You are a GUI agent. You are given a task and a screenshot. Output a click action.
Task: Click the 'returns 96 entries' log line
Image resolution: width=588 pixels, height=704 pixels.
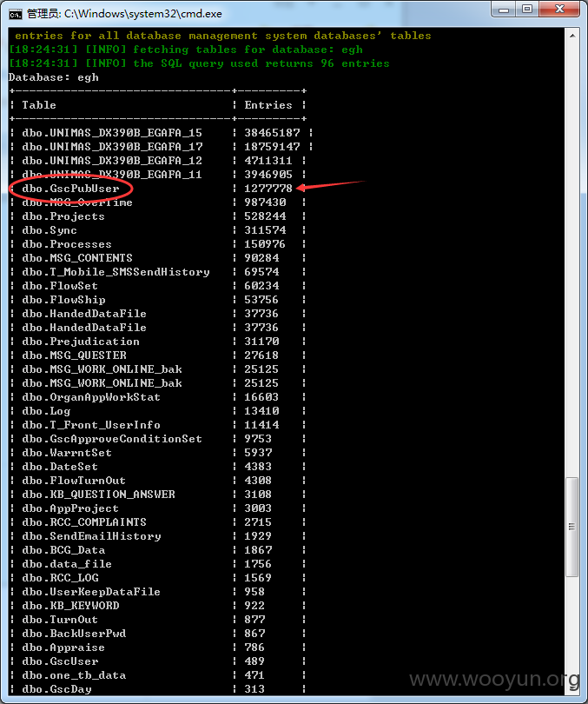click(x=199, y=63)
